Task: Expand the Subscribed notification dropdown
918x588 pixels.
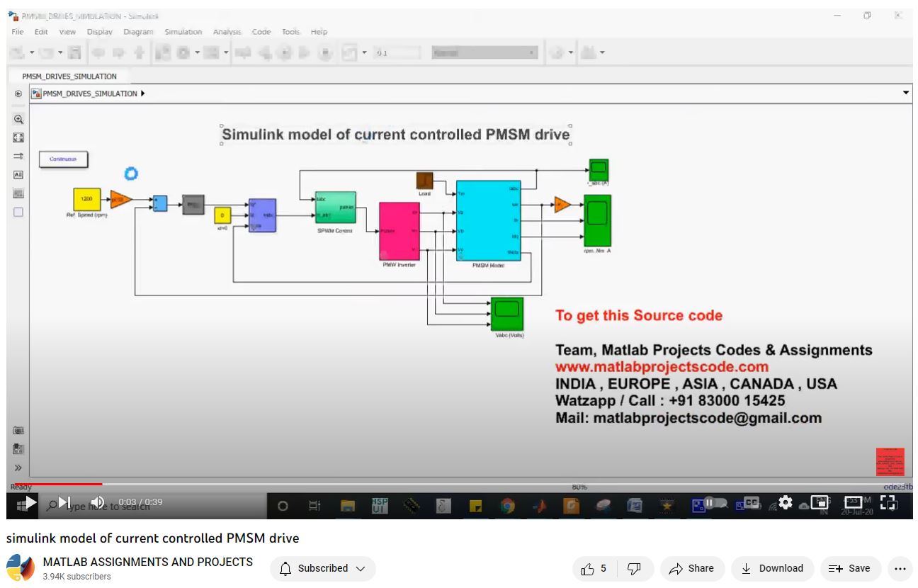Action: pyautogui.click(x=323, y=568)
